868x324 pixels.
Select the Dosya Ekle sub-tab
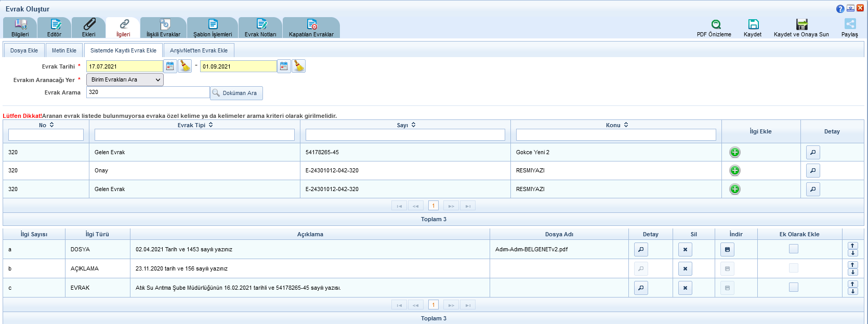(24, 50)
